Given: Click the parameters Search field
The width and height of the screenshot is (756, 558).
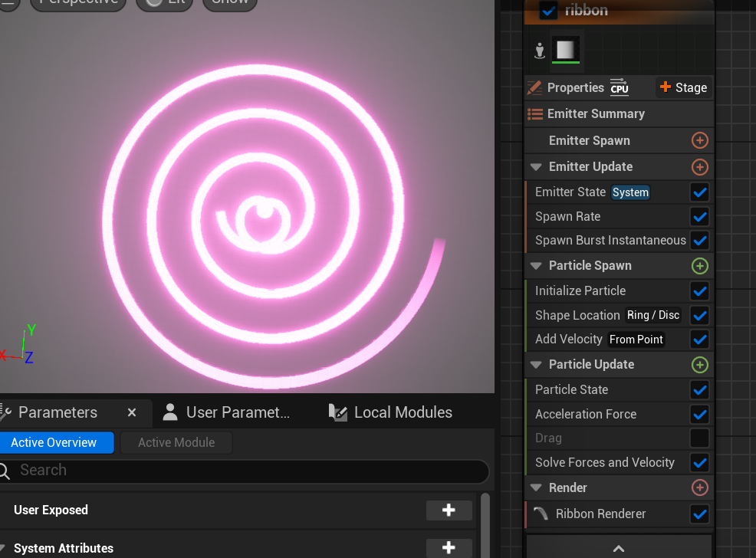Looking at the screenshot, I should tap(245, 471).
